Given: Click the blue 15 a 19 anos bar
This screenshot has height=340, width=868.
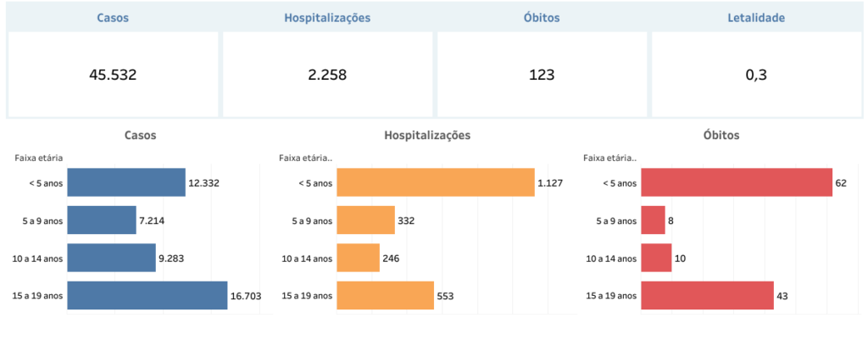Looking at the screenshot, I should [147, 295].
